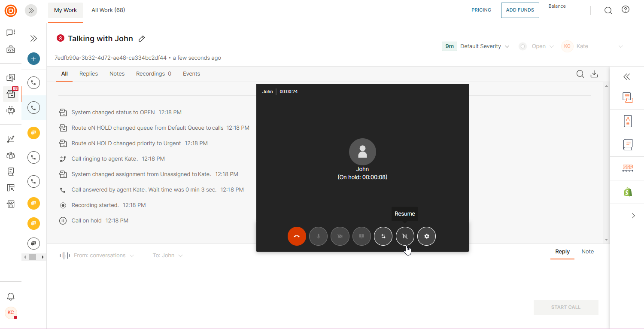644x329 pixels.
Task: Search within the conversation timeline
Action: pyautogui.click(x=580, y=74)
